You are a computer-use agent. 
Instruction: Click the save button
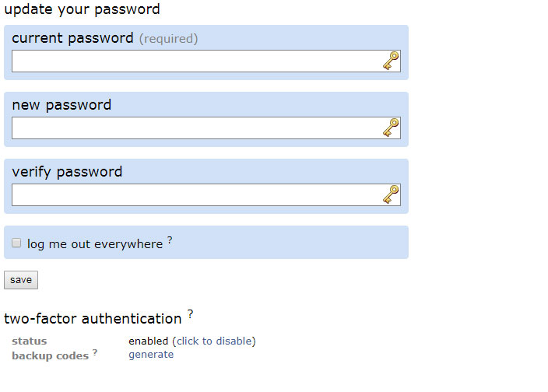pyautogui.click(x=21, y=280)
